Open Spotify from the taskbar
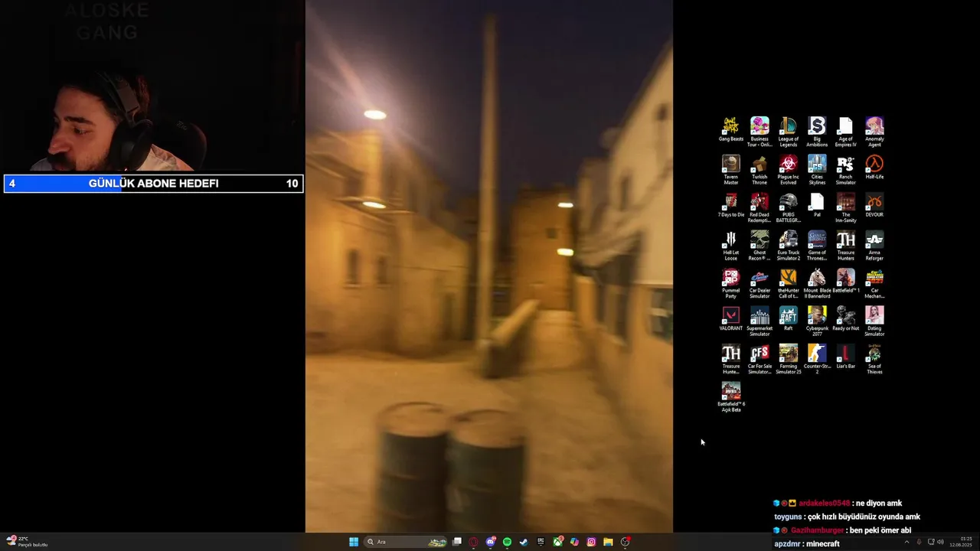 tap(508, 542)
